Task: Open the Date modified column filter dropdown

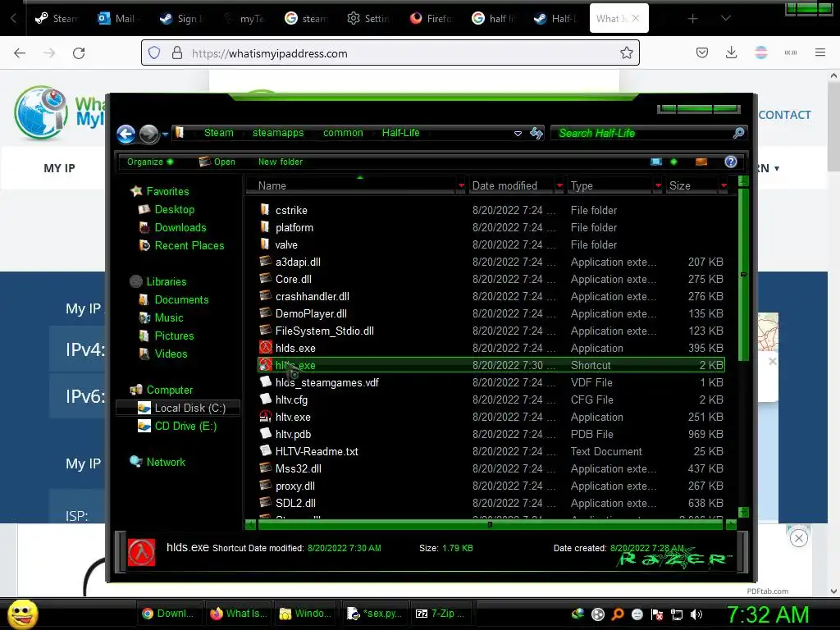Action: tap(559, 186)
